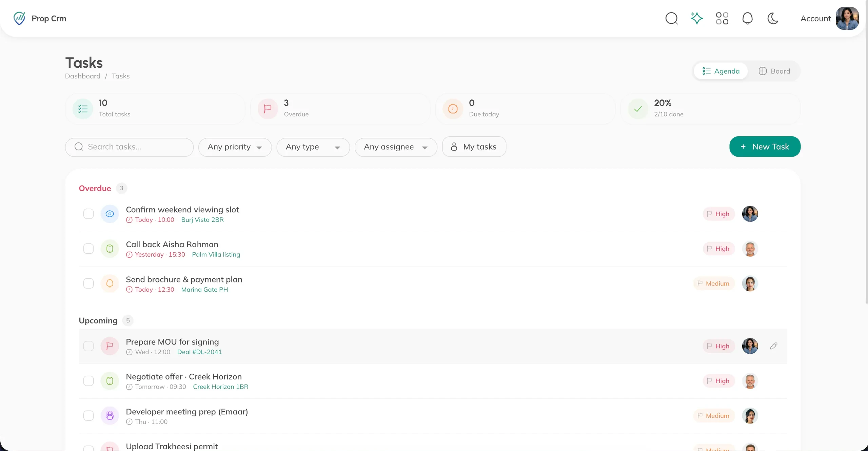Click assignee avatar on Prepare MOU row
Screen dimensions: 868x451
750,346
